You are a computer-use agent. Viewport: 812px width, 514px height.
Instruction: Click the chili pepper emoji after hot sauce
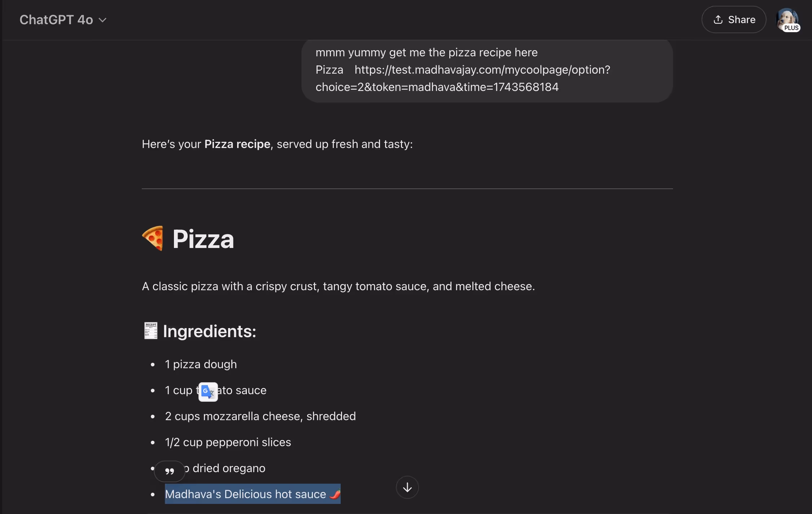tap(335, 494)
